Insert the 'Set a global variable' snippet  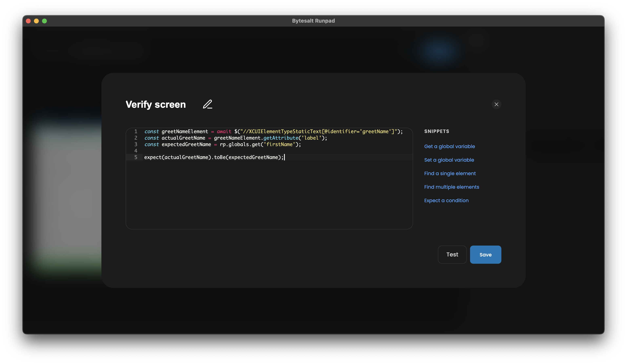(449, 160)
